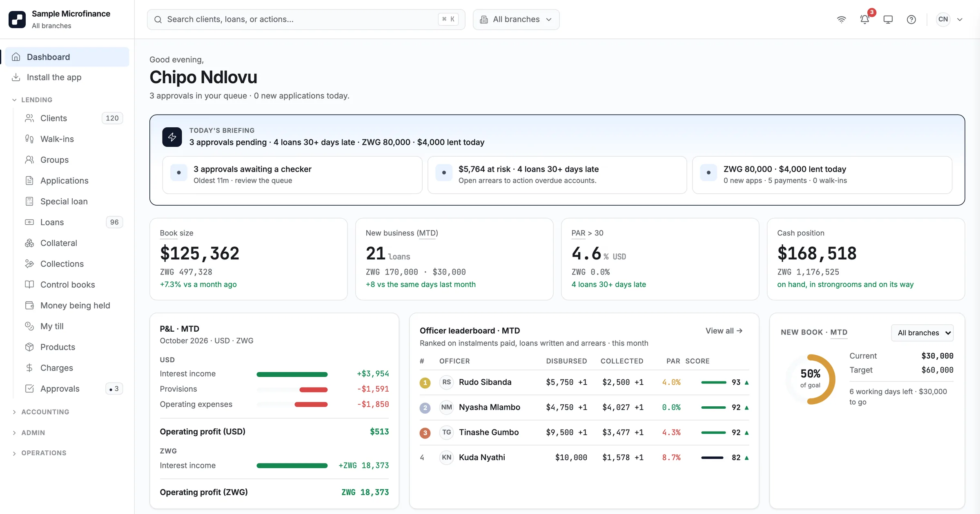Open the $5,764 at risk briefing card
This screenshot has height=514, width=980.
(x=557, y=175)
